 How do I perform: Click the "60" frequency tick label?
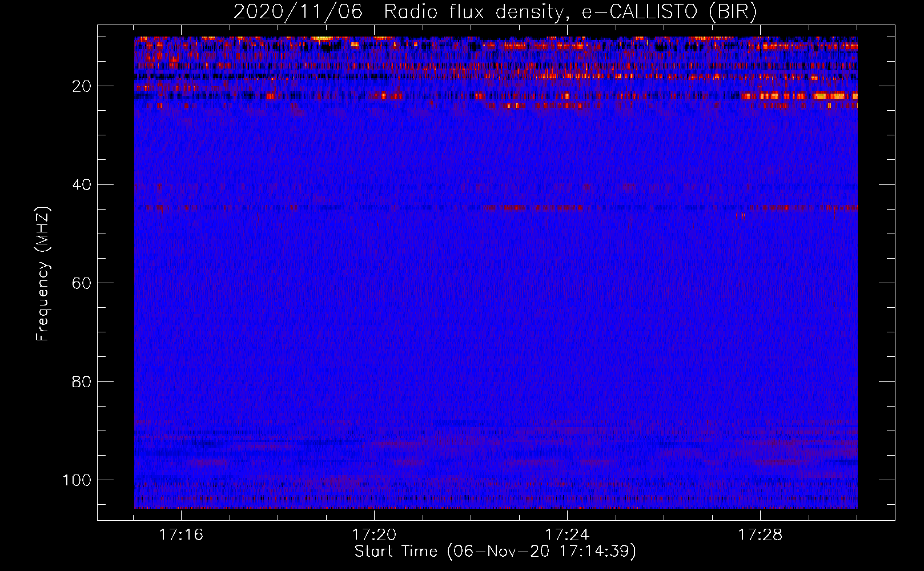click(82, 283)
